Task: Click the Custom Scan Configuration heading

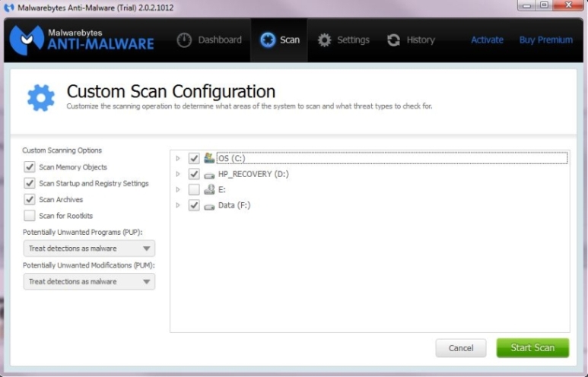Action: (171, 91)
